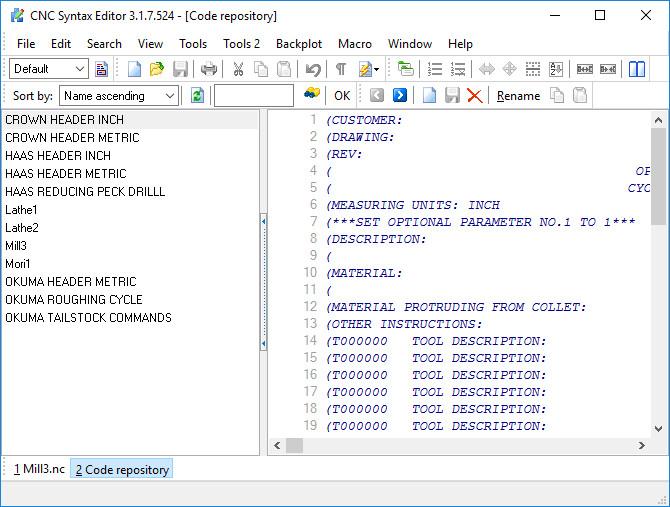The width and height of the screenshot is (670, 507).
Task: Select CROWN HEADER METRIC in the list
Action: [131, 138]
